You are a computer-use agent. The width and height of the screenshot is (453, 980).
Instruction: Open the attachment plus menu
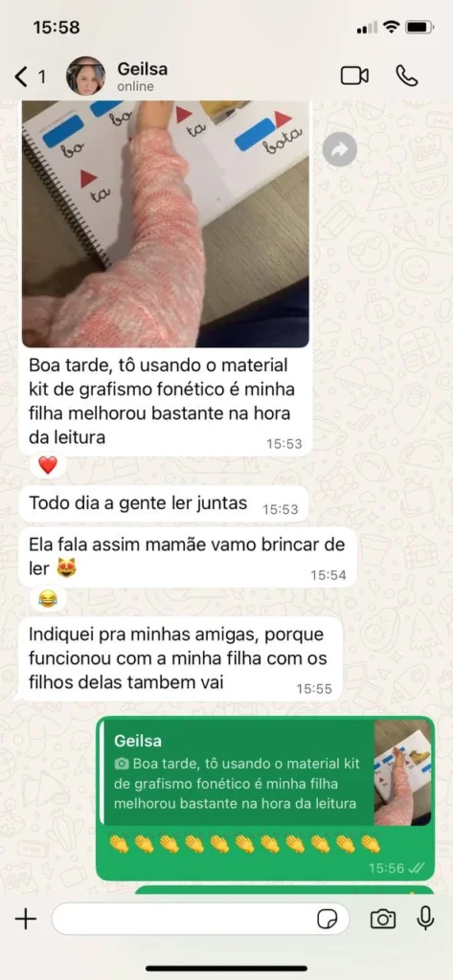click(x=26, y=918)
